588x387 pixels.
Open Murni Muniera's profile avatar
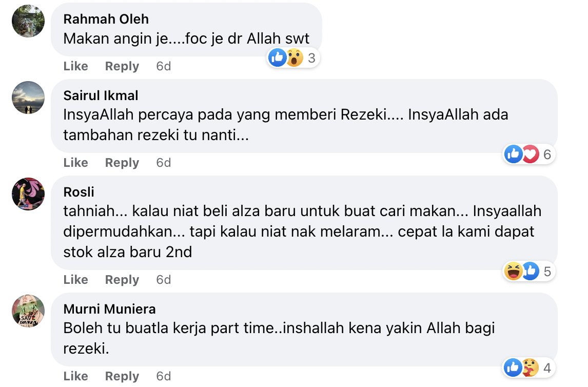coord(28,311)
